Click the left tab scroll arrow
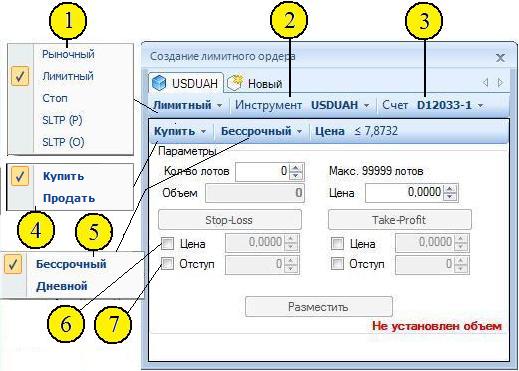 coord(486,82)
